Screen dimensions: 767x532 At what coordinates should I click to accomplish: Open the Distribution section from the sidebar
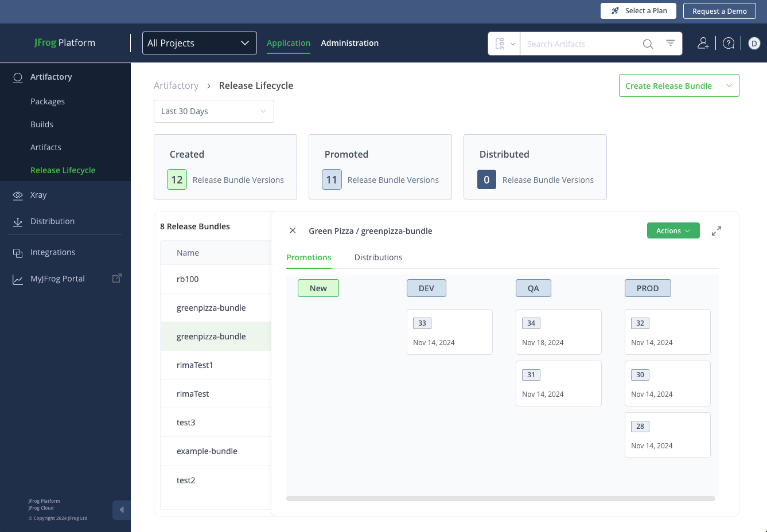(x=53, y=221)
